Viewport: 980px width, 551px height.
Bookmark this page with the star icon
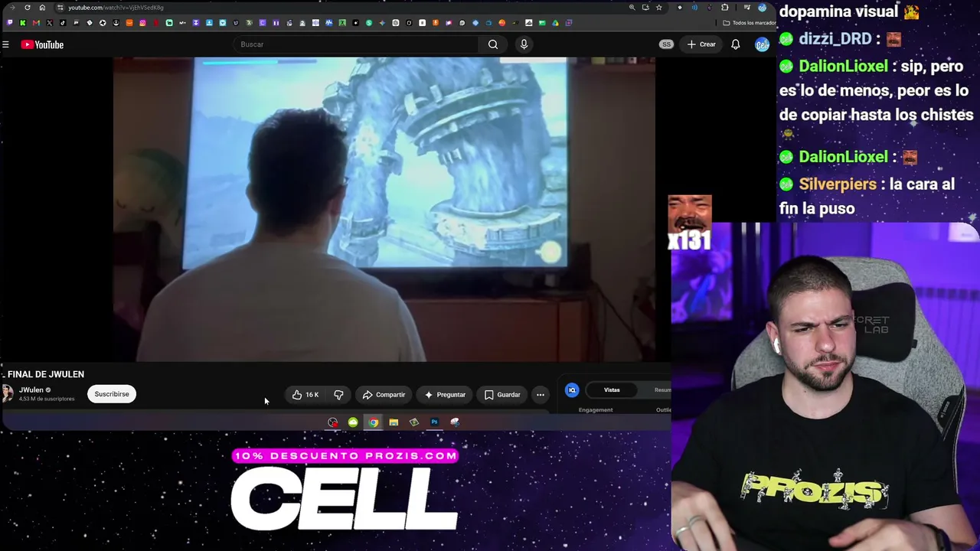[x=658, y=8]
